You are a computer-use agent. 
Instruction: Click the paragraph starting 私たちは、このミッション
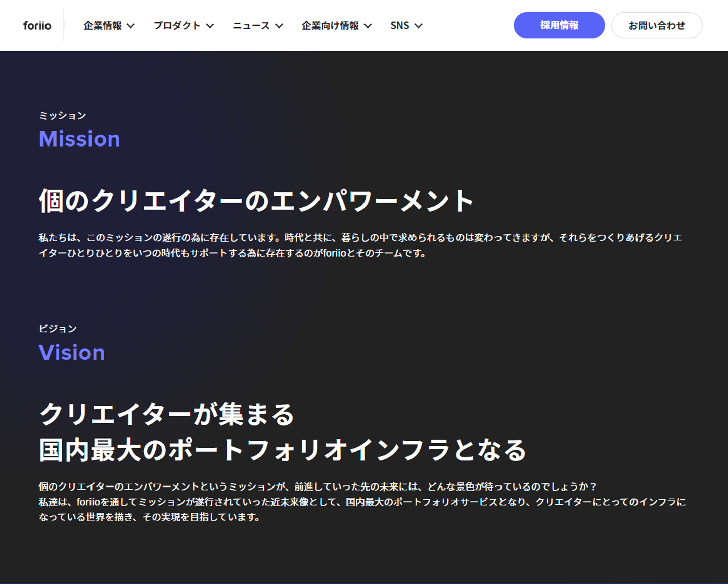[x=361, y=245]
